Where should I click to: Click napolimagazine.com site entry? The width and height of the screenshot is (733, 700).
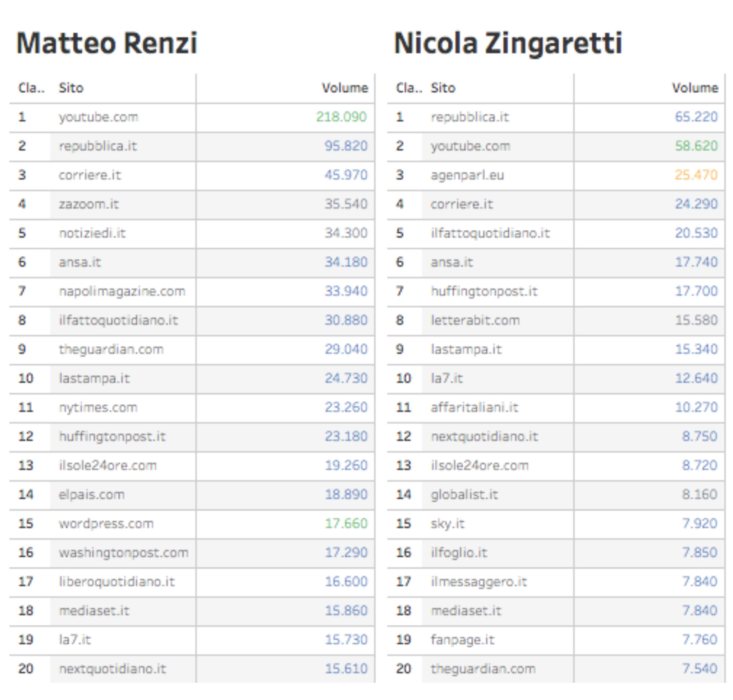[x=122, y=291]
